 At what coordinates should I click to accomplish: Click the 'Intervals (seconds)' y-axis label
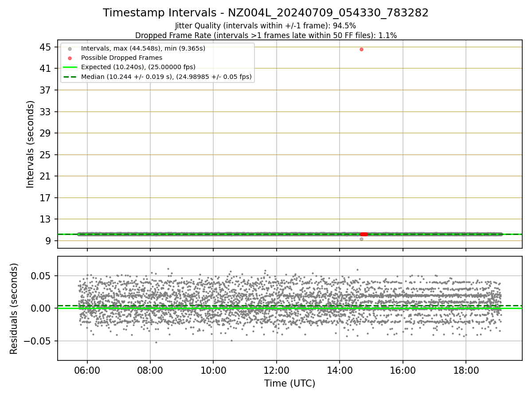30,144
